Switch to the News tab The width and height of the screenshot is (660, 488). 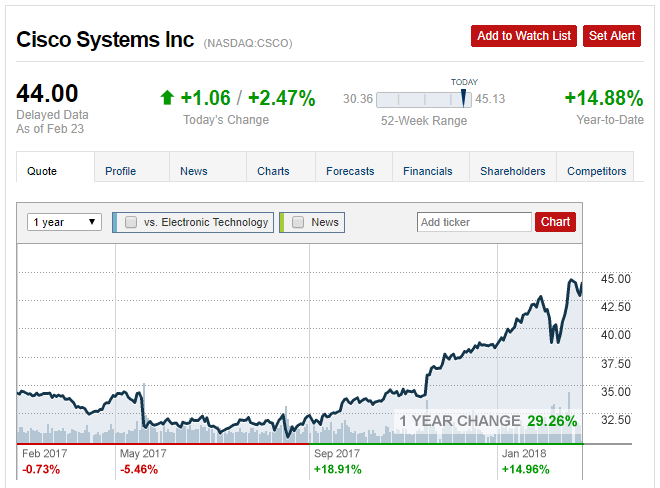point(208,167)
